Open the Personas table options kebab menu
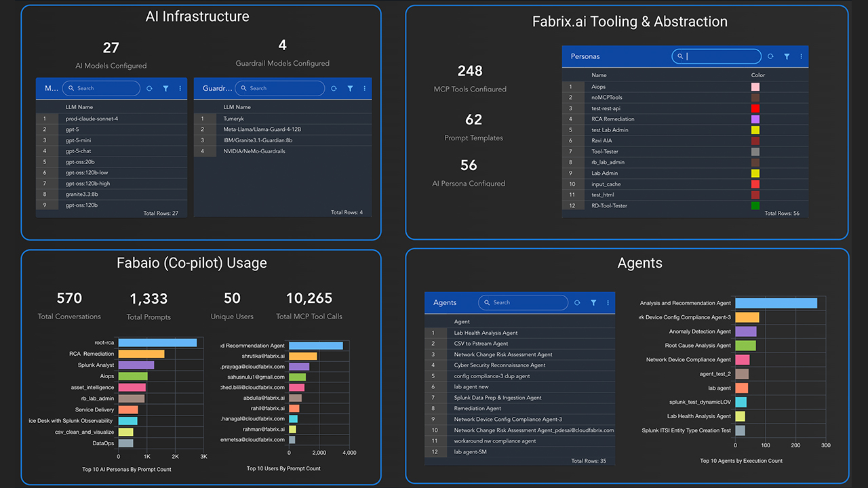The image size is (868, 488). click(x=802, y=56)
